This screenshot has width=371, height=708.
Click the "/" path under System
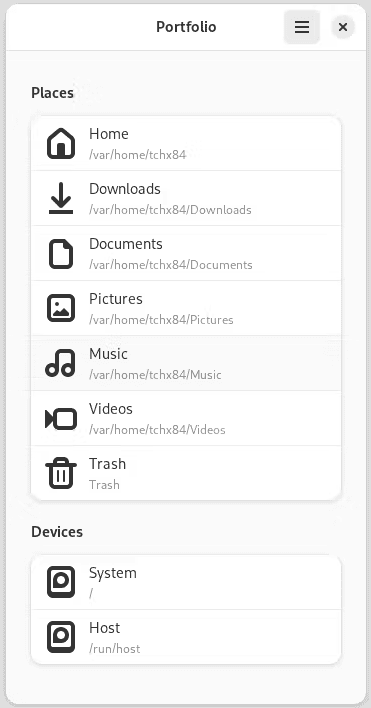coord(91,594)
